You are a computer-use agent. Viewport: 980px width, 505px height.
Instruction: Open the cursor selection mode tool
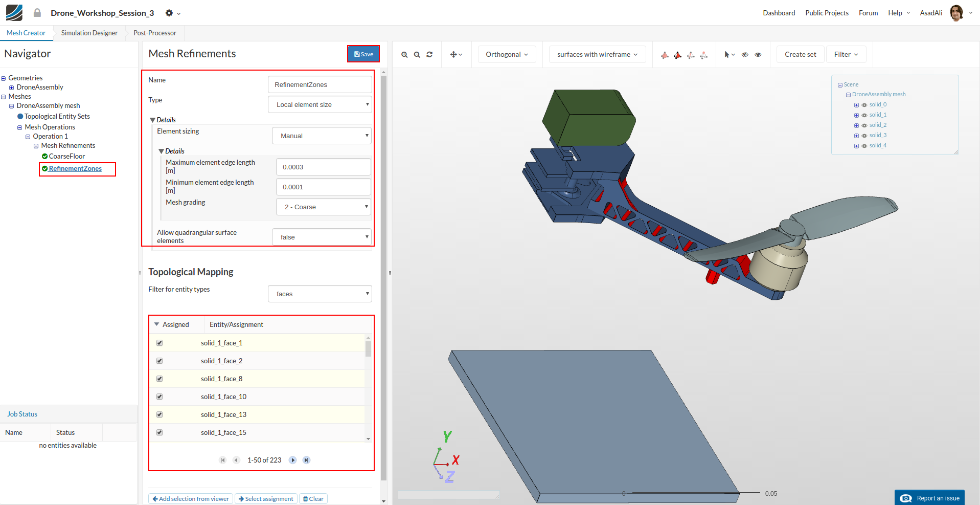pyautogui.click(x=730, y=55)
